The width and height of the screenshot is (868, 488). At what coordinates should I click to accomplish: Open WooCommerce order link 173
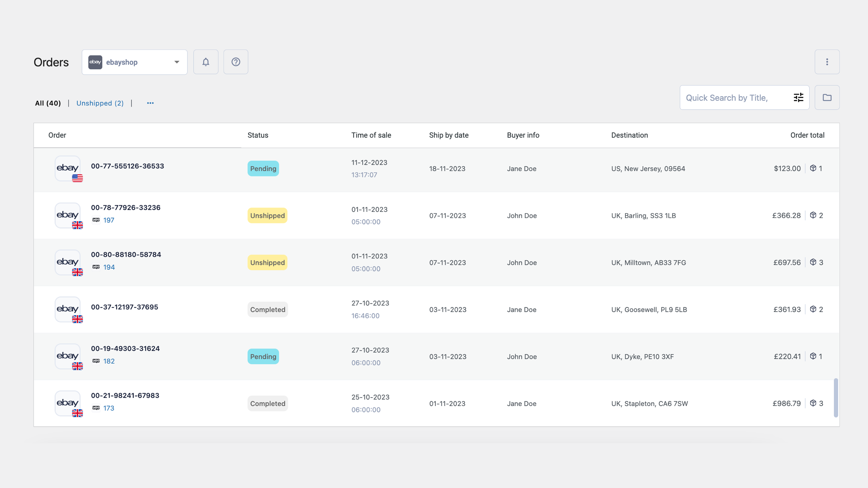(109, 408)
